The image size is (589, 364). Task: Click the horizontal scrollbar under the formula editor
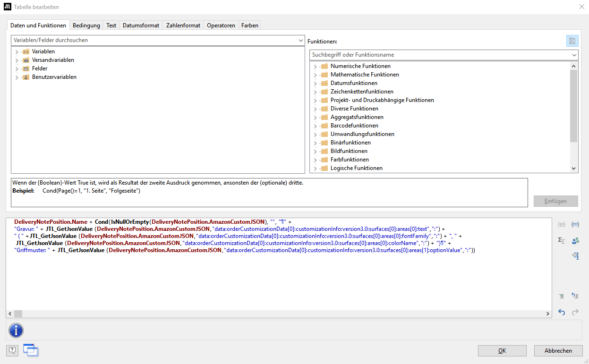point(279,314)
